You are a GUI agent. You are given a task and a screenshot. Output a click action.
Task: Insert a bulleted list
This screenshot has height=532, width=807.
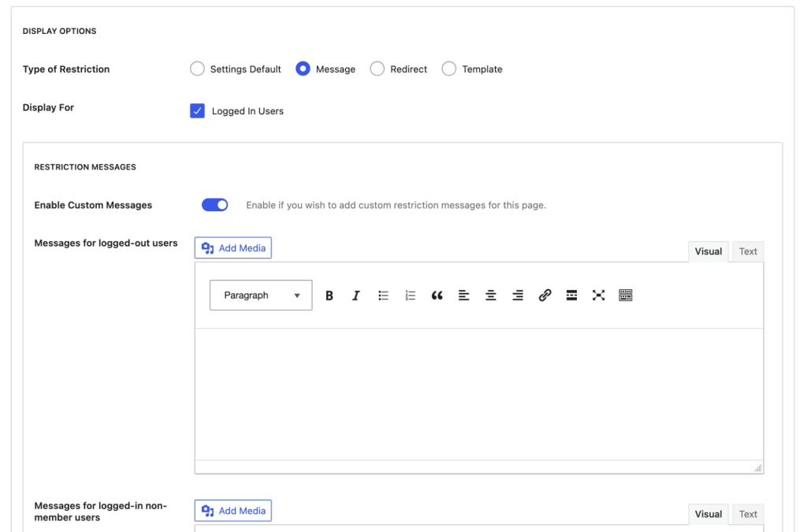384,295
